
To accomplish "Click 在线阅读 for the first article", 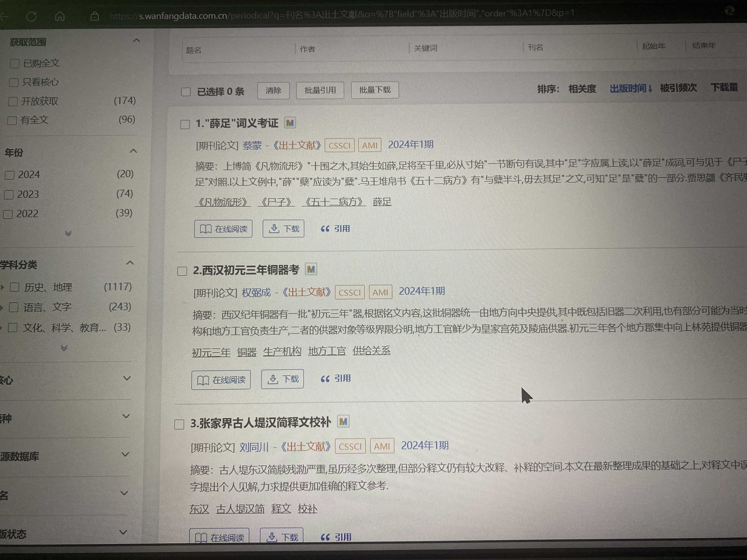I will pos(223,229).
